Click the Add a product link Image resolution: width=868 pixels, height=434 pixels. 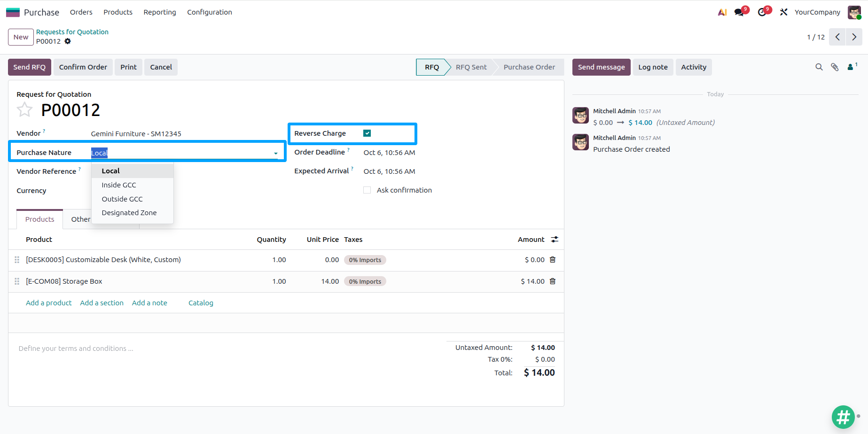click(x=49, y=303)
